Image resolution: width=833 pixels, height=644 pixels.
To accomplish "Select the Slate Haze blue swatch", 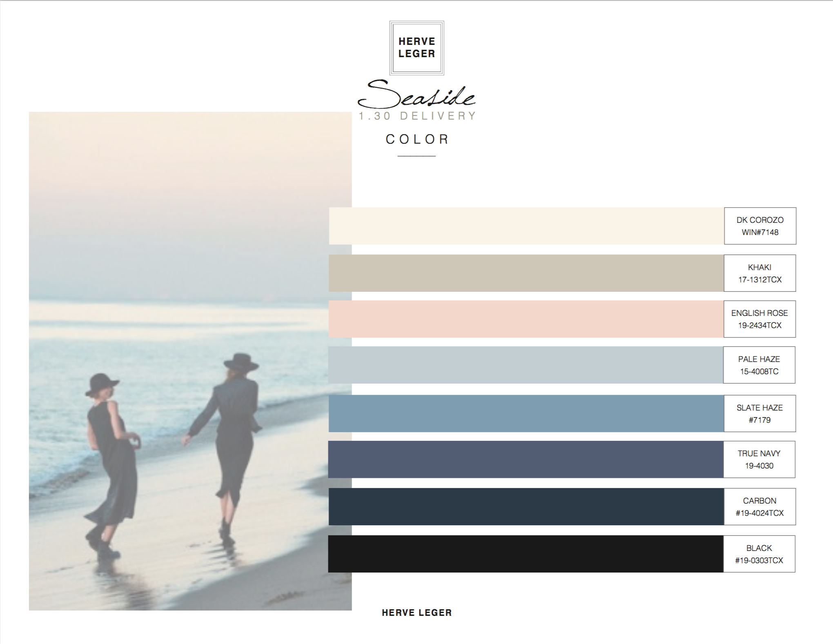I will click(x=526, y=413).
